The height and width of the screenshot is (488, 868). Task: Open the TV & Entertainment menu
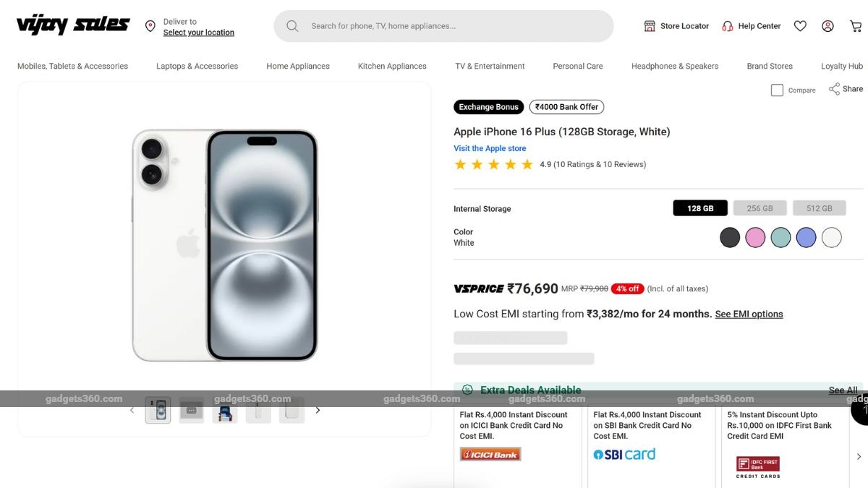(x=490, y=66)
